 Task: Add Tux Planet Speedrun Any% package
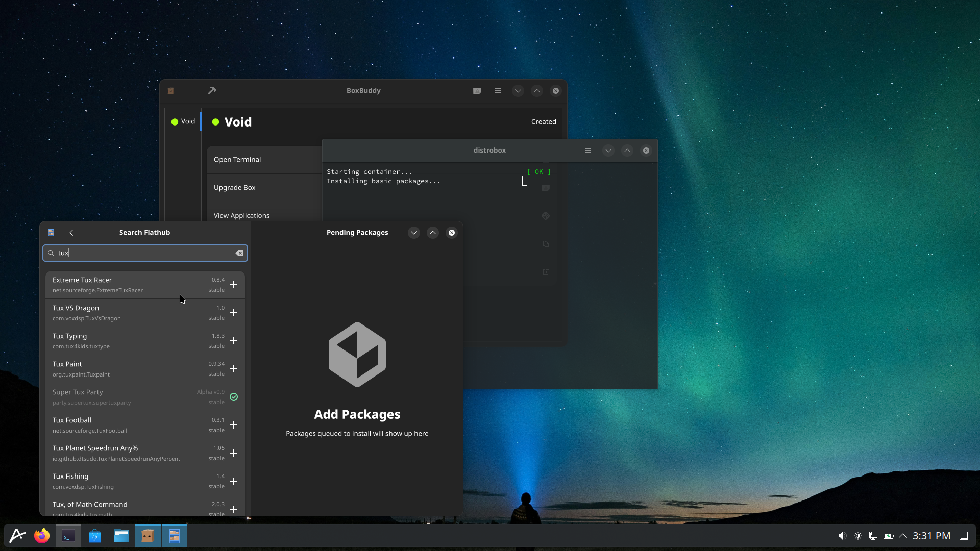[x=234, y=453]
